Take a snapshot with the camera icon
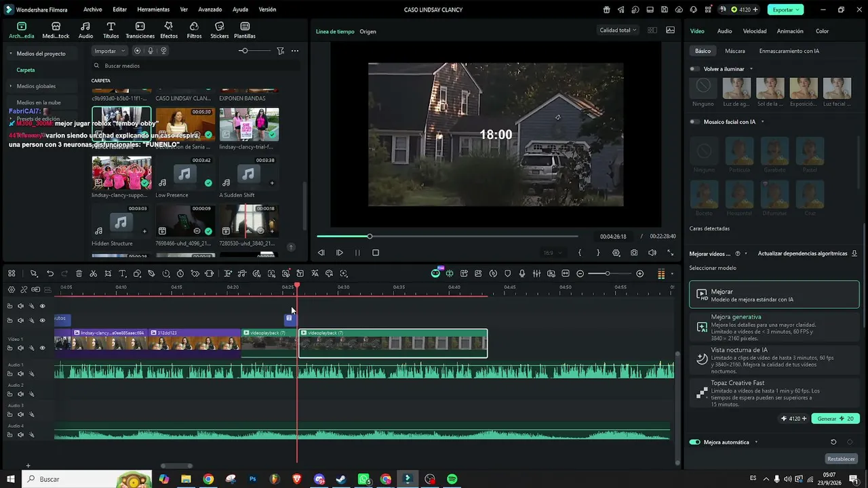868x488 pixels. (633, 253)
